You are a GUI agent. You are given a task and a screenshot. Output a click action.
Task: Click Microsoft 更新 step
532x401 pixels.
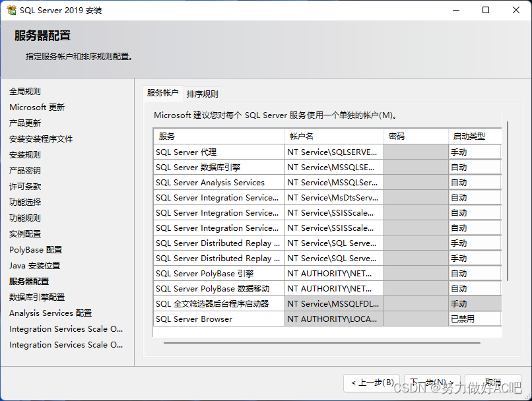pyautogui.click(x=37, y=108)
